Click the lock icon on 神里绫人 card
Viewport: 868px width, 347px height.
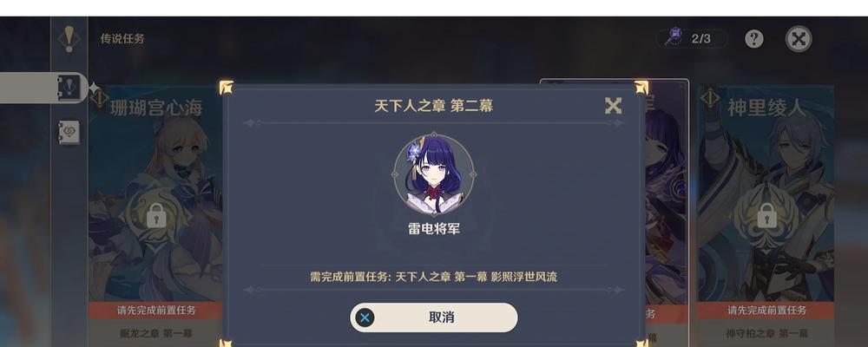point(766,215)
